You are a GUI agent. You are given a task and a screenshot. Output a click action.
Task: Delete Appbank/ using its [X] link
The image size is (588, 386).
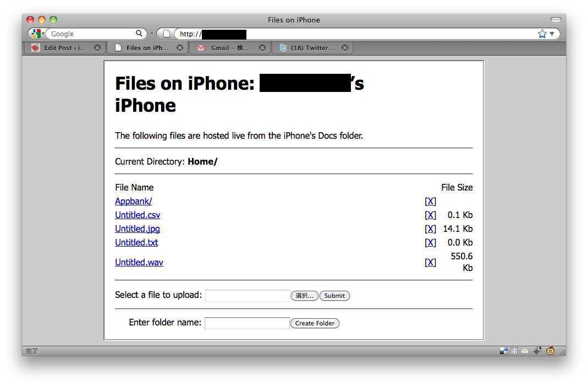[431, 202]
